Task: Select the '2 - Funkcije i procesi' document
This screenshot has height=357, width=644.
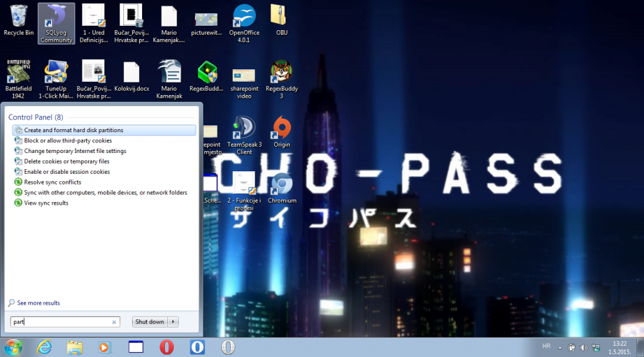Action: pyautogui.click(x=244, y=191)
